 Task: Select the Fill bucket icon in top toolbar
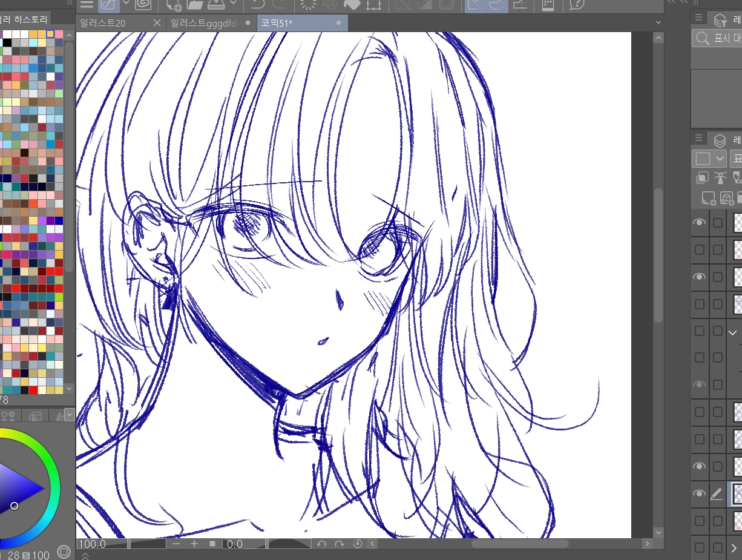(x=352, y=4)
